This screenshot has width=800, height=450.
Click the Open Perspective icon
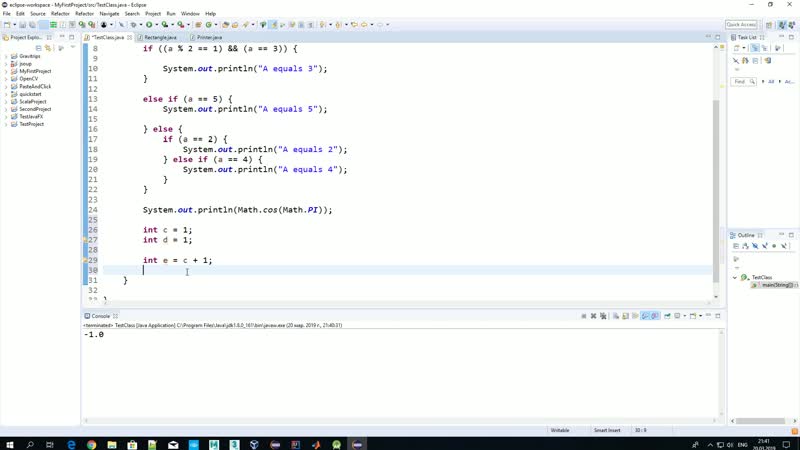tap(769, 24)
